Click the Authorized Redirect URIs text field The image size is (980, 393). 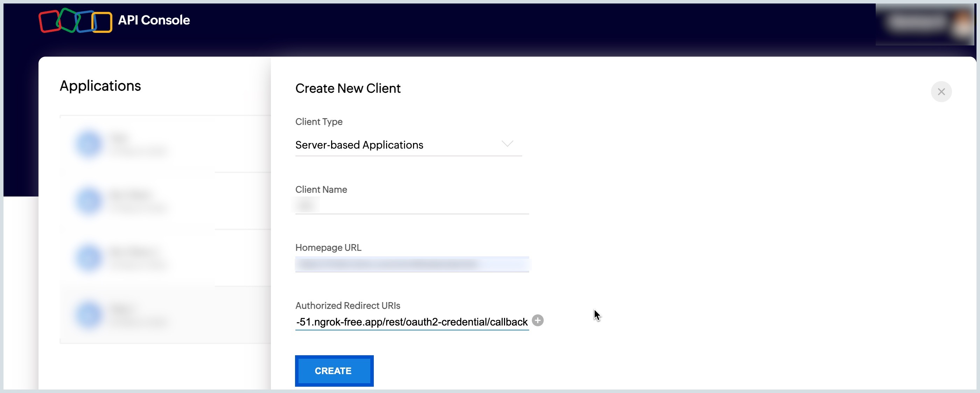[412, 322]
